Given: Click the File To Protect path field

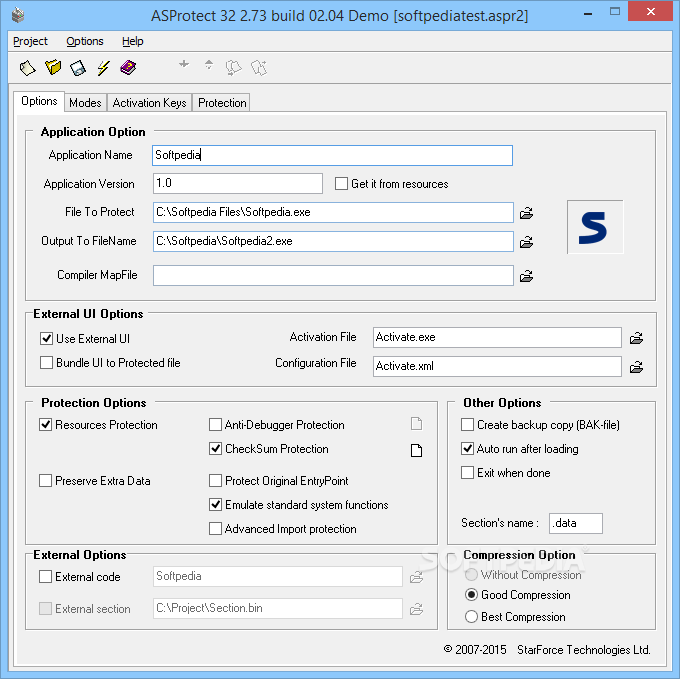Looking at the screenshot, I should pos(333,212).
